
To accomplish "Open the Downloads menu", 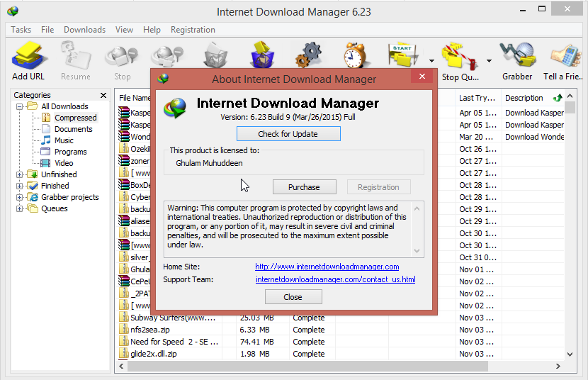I will pos(85,30).
